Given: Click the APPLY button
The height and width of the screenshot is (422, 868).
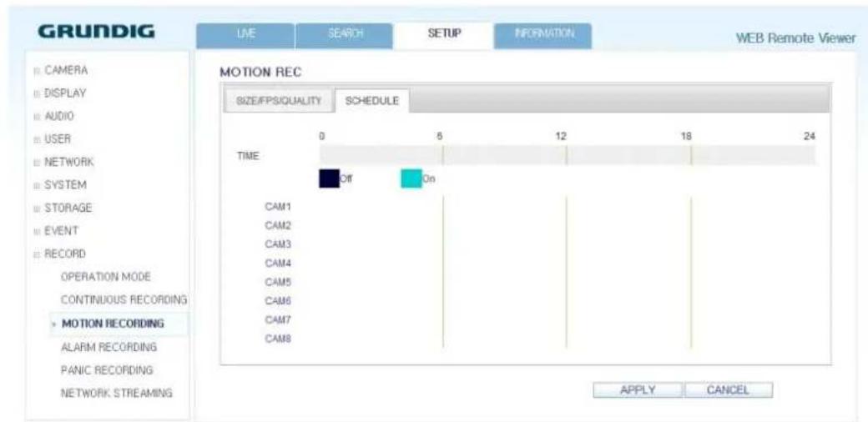Looking at the screenshot, I should point(638,390).
